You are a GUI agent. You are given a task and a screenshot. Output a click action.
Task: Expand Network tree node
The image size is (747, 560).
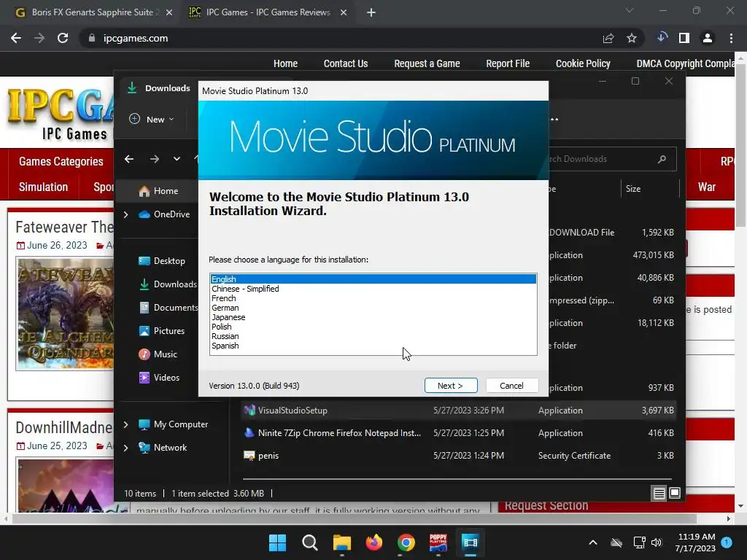[125, 448]
